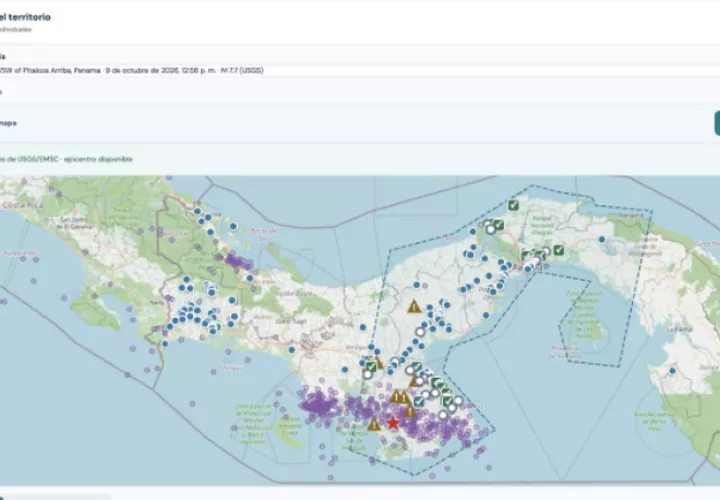Screen dimensions: 720x500
Task: Select the green checkmark marker right of the paired warning triangles
Action: click(x=418, y=401)
